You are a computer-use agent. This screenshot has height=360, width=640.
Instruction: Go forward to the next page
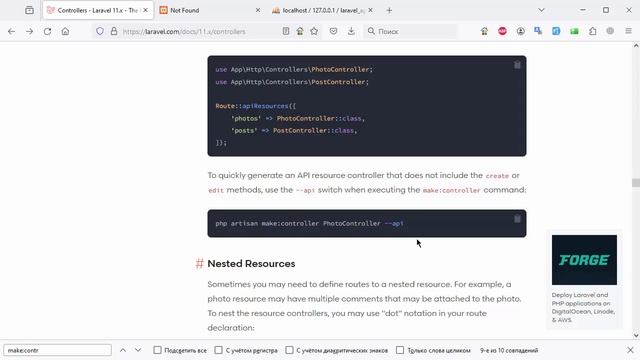29,31
